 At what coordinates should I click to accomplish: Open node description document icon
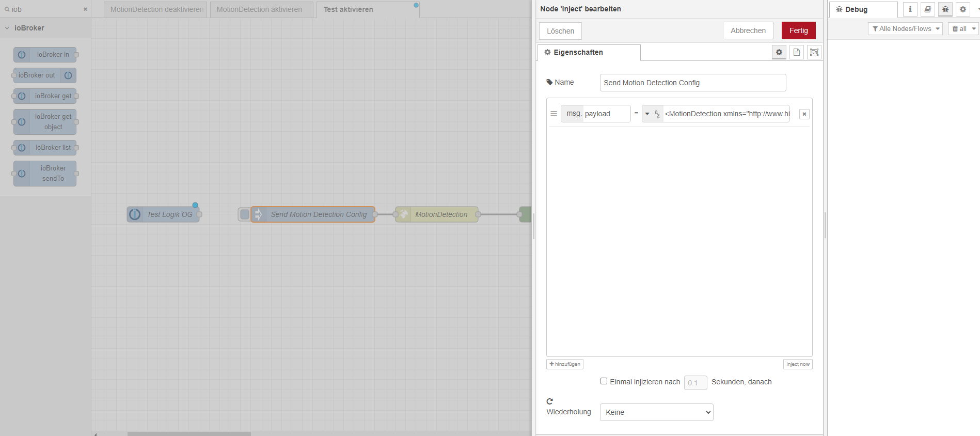(x=797, y=52)
